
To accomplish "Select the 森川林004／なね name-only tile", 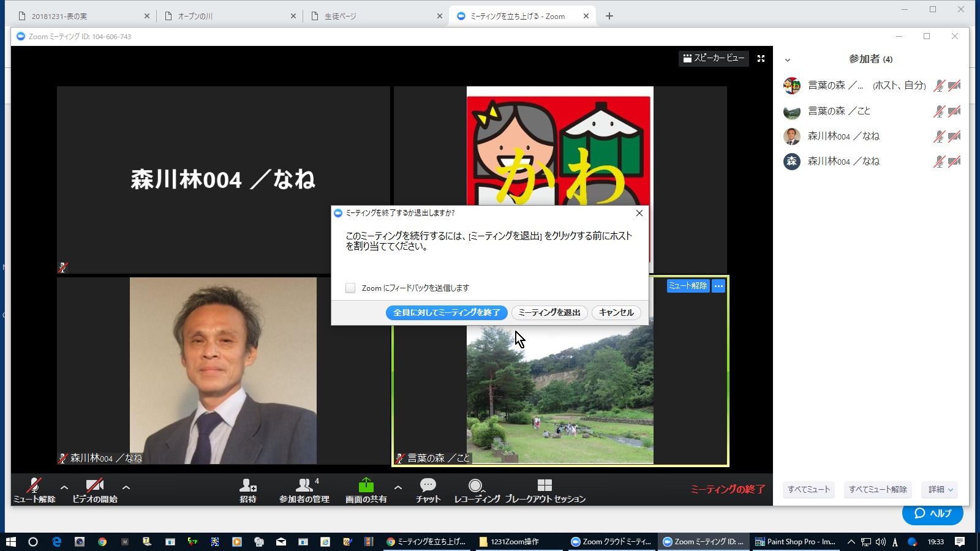I will (x=223, y=179).
